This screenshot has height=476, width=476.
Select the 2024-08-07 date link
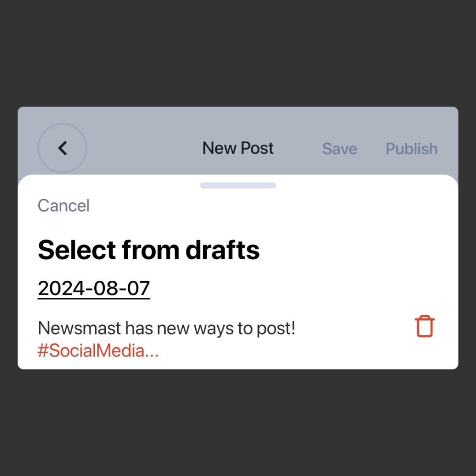[x=94, y=289]
